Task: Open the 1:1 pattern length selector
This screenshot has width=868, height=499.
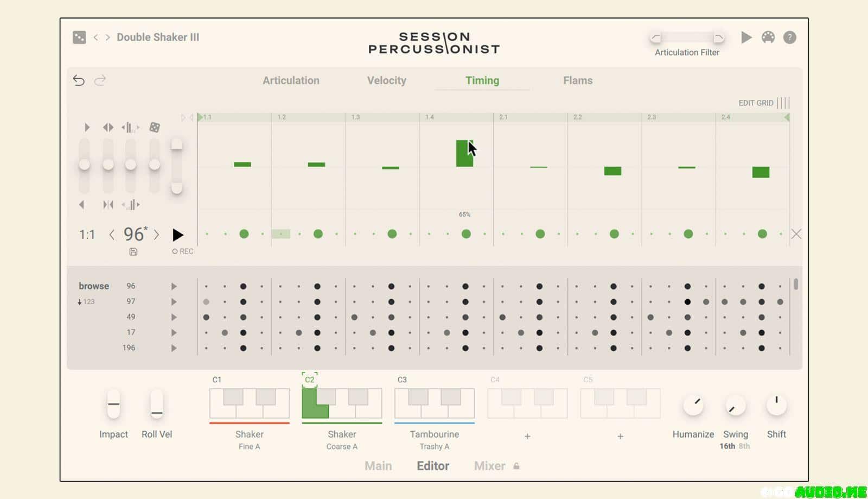Action: pyautogui.click(x=87, y=235)
